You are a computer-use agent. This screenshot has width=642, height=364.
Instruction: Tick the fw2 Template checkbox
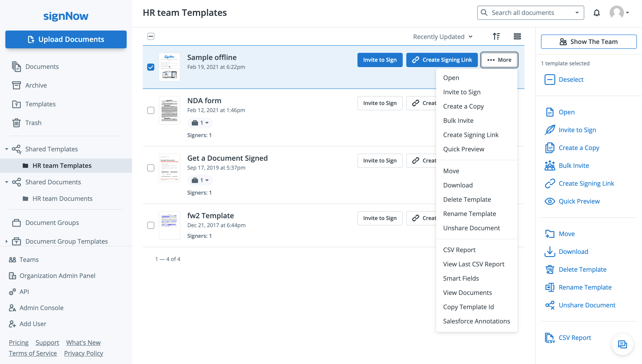(151, 225)
